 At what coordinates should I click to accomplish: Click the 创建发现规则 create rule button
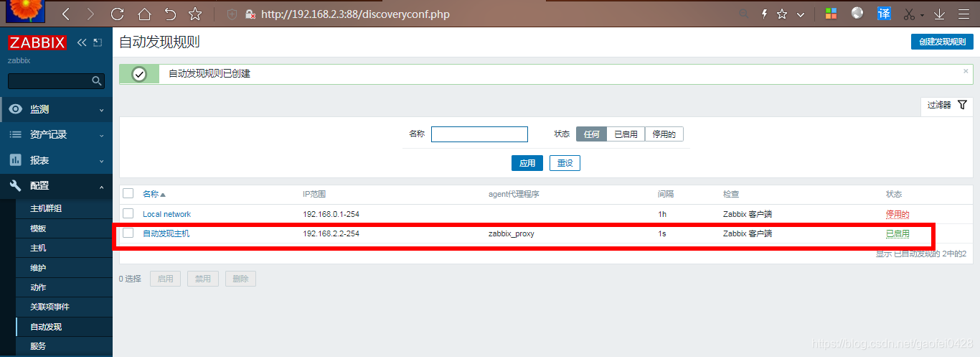click(x=942, y=42)
